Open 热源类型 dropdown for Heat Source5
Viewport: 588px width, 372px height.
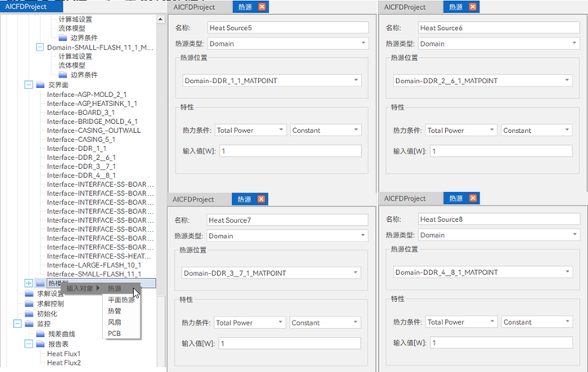(x=288, y=43)
